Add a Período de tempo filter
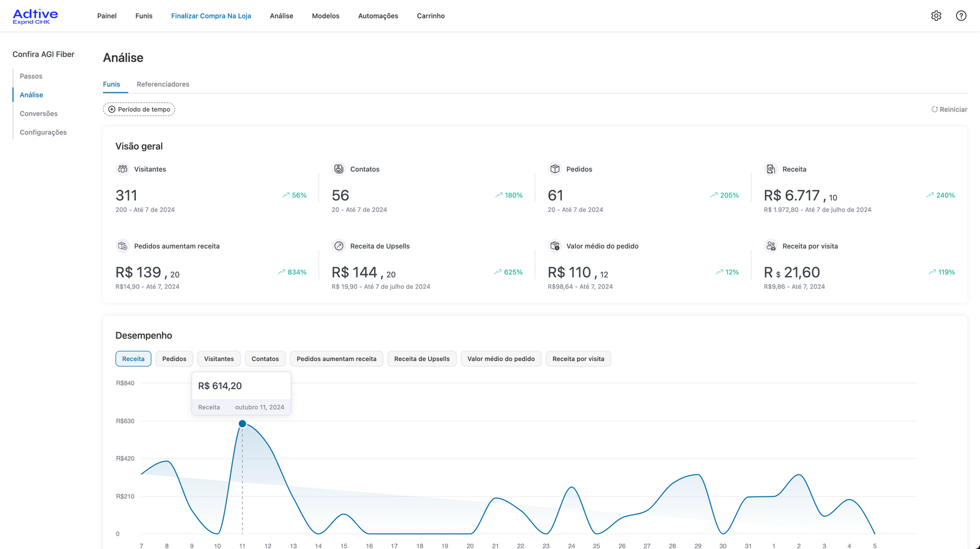The width and height of the screenshot is (980, 549). coord(139,110)
